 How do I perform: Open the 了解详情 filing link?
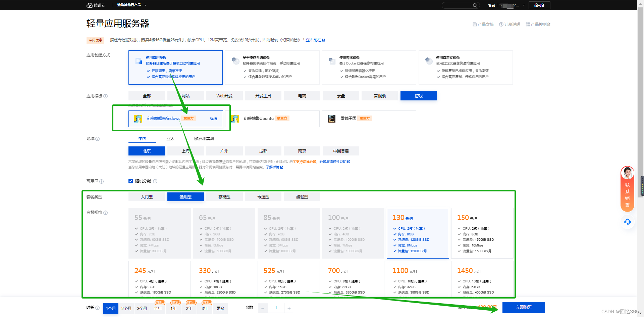[274, 167]
